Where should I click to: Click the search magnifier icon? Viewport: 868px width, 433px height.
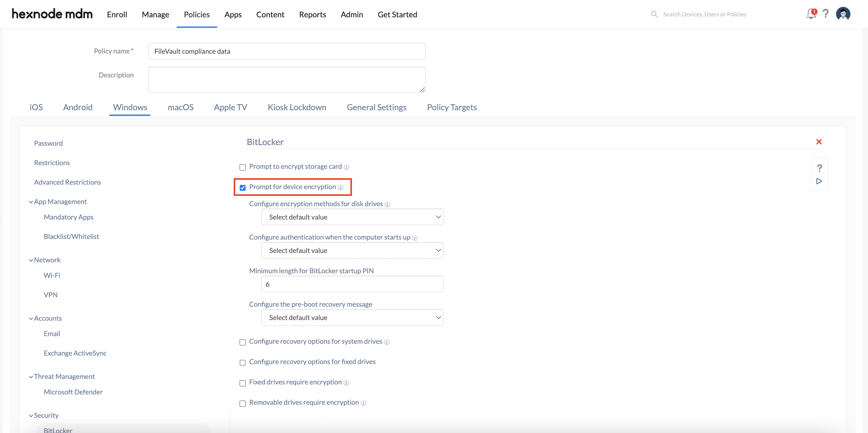[x=654, y=14]
